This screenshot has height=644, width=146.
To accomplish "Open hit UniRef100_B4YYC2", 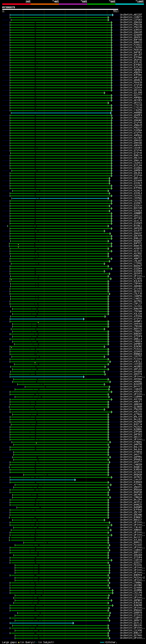I will (x=131, y=387).
